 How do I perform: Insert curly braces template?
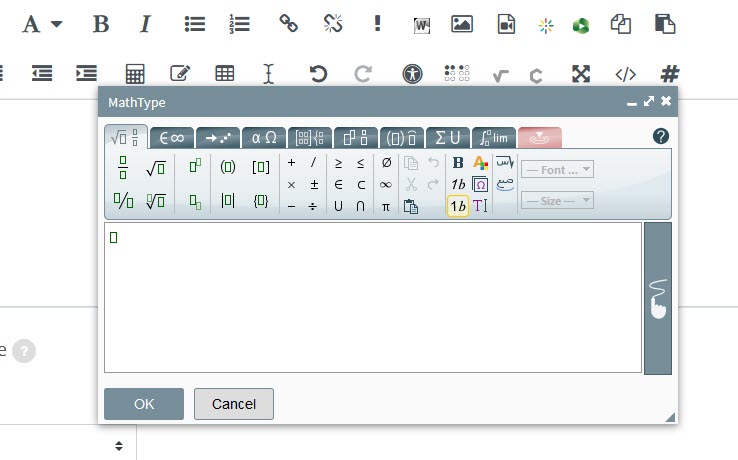coord(261,201)
